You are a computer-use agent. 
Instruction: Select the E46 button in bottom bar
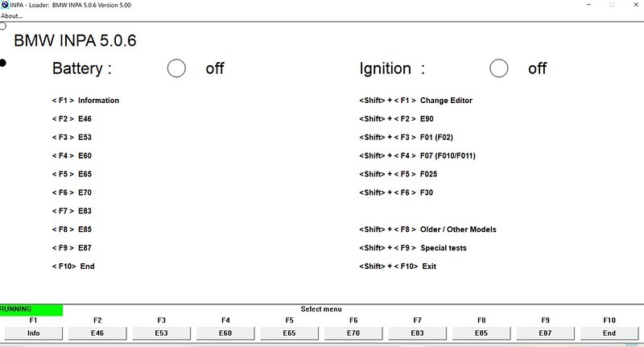(x=97, y=333)
